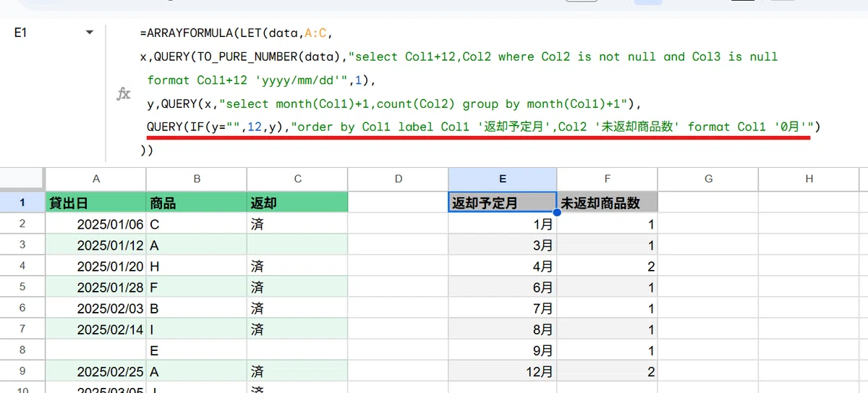The image size is (868, 393).
Task: Click date cell 2025/02/14
Action: 95,329
